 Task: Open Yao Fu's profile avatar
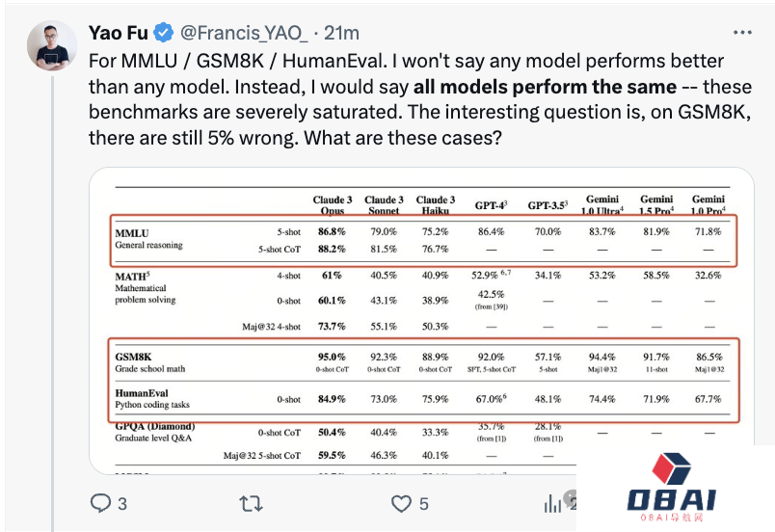(51, 44)
